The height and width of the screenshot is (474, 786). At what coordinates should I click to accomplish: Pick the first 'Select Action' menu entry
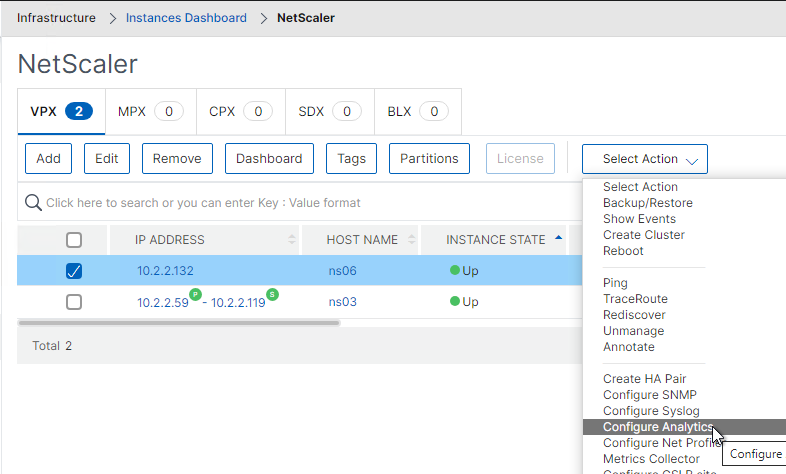(640, 187)
